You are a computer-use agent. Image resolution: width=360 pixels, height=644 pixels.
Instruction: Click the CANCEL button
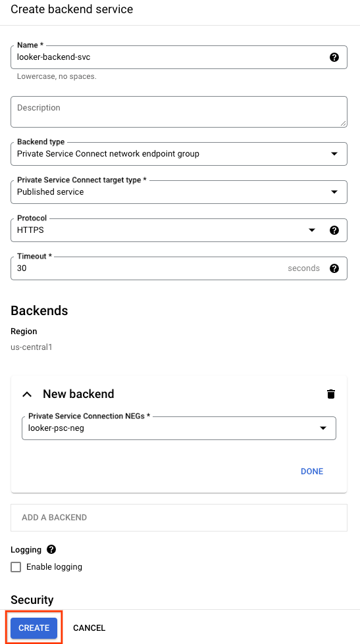pyautogui.click(x=90, y=628)
